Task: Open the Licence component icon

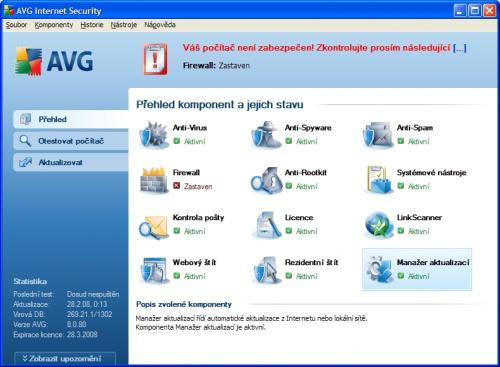Action: tap(266, 225)
